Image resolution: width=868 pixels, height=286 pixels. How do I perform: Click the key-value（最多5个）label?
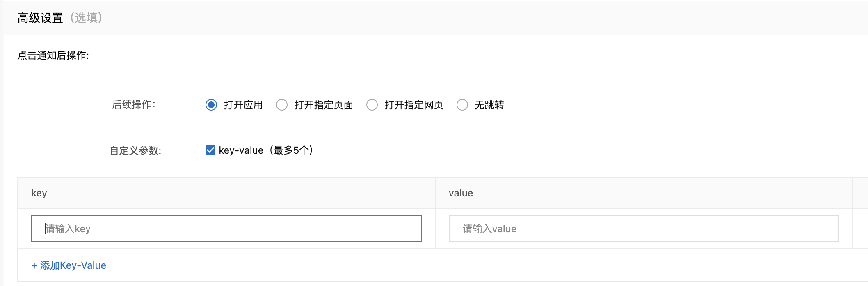point(266,150)
